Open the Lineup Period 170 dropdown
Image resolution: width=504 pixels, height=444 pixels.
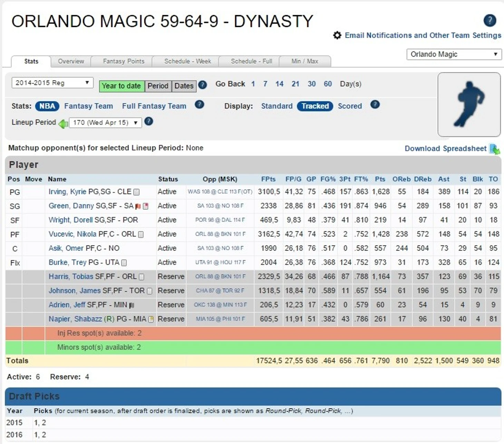(x=105, y=123)
